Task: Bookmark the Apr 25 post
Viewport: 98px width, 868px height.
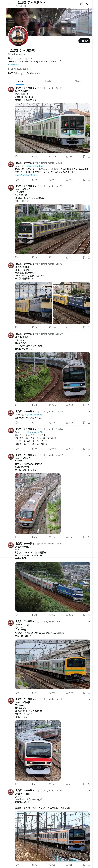Action: click(x=84, y=156)
